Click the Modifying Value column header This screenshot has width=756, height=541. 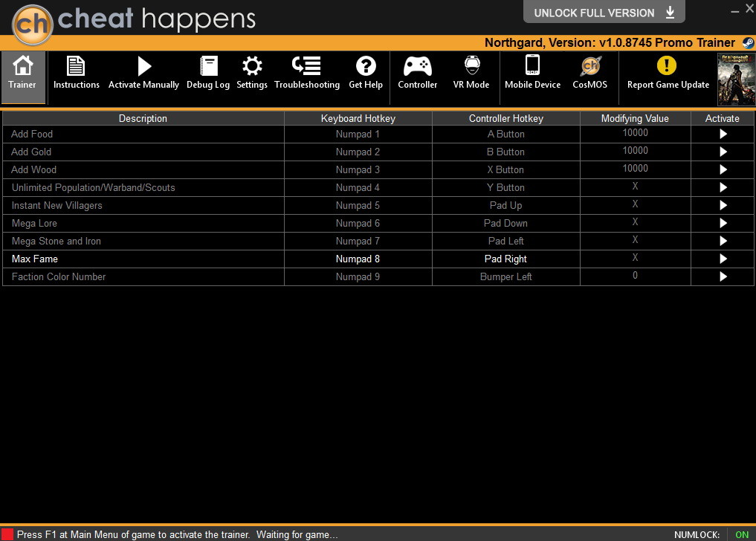pos(635,119)
